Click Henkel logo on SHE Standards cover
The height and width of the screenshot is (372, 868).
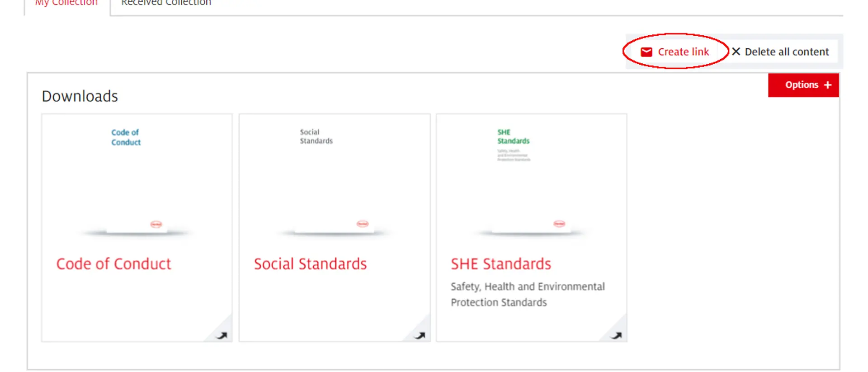[559, 224]
